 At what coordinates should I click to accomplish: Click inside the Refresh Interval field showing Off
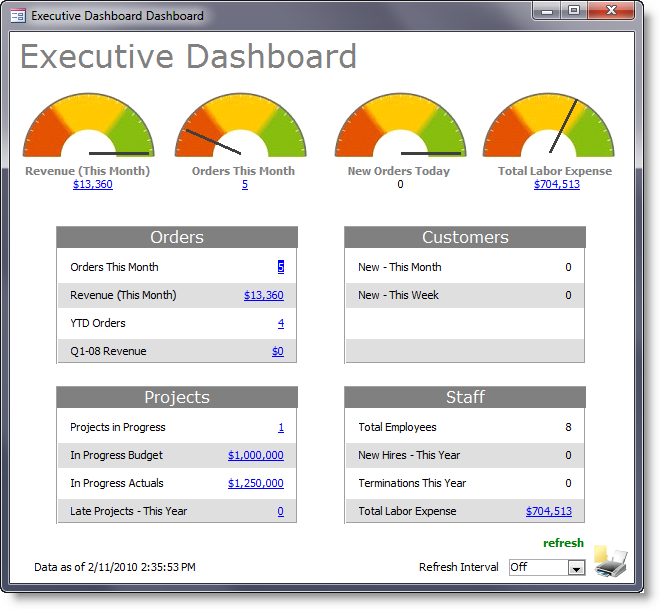536,567
